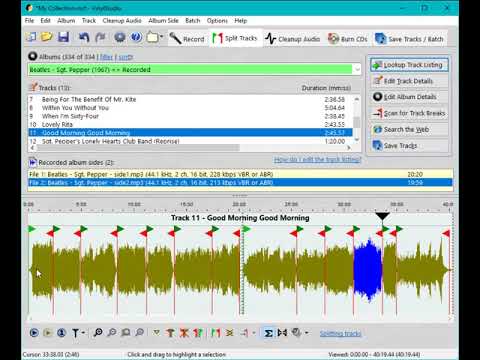Click the bowtie-shaped icon beside the sigma button
Image resolution: width=480 pixels, height=360 pixels.
point(282,333)
